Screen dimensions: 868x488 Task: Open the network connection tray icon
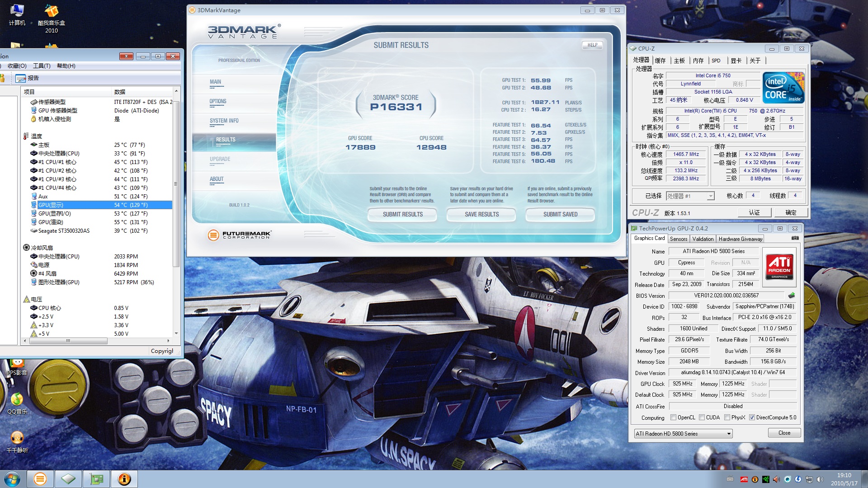[809, 479]
